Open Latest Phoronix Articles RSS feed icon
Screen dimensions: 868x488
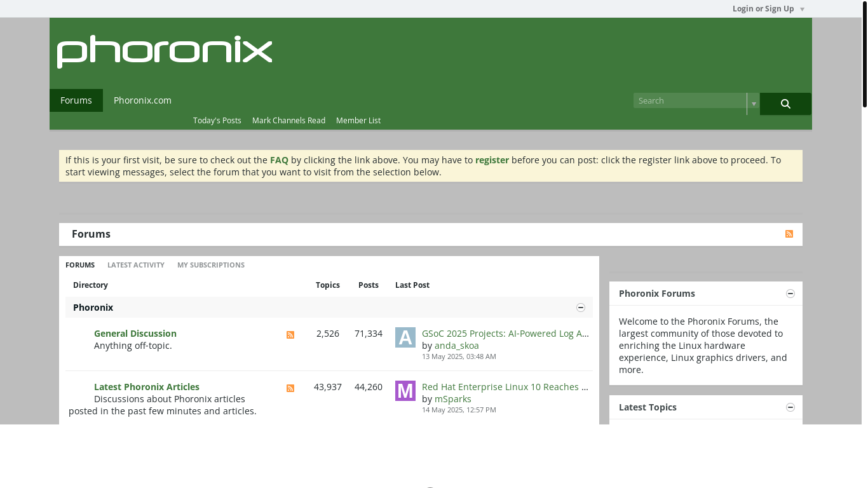[290, 388]
